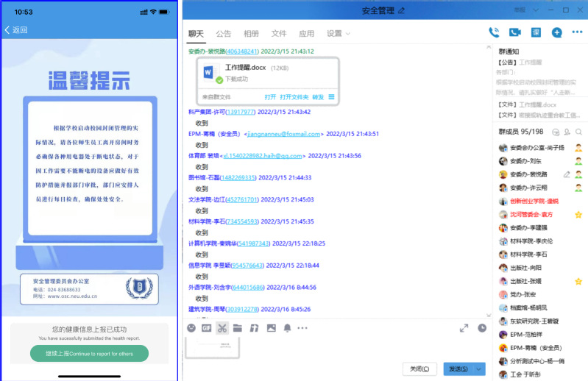Viewport: 588px width, 381px height.
Task: Select the scissors screenshot tool
Action: click(222, 328)
